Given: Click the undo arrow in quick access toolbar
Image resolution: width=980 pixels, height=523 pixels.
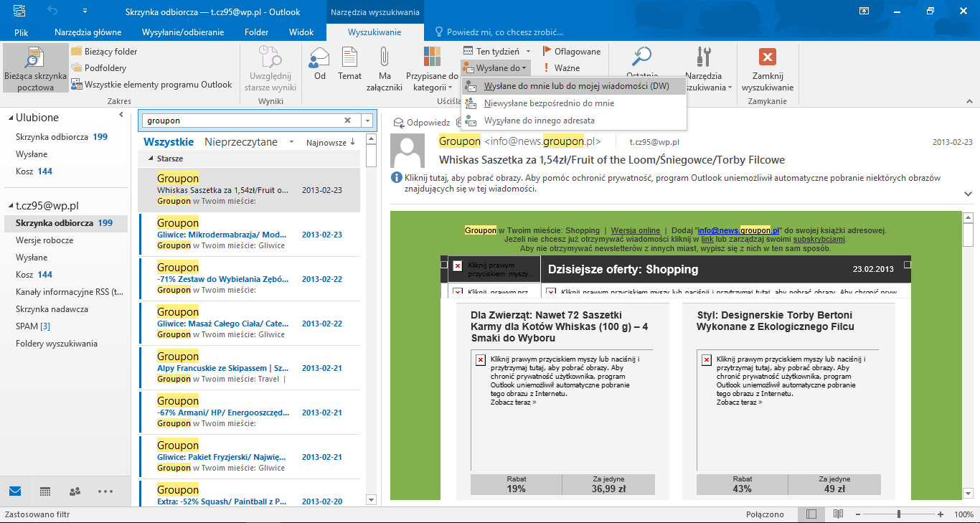Looking at the screenshot, I should pyautogui.click(x=53, y=11).
